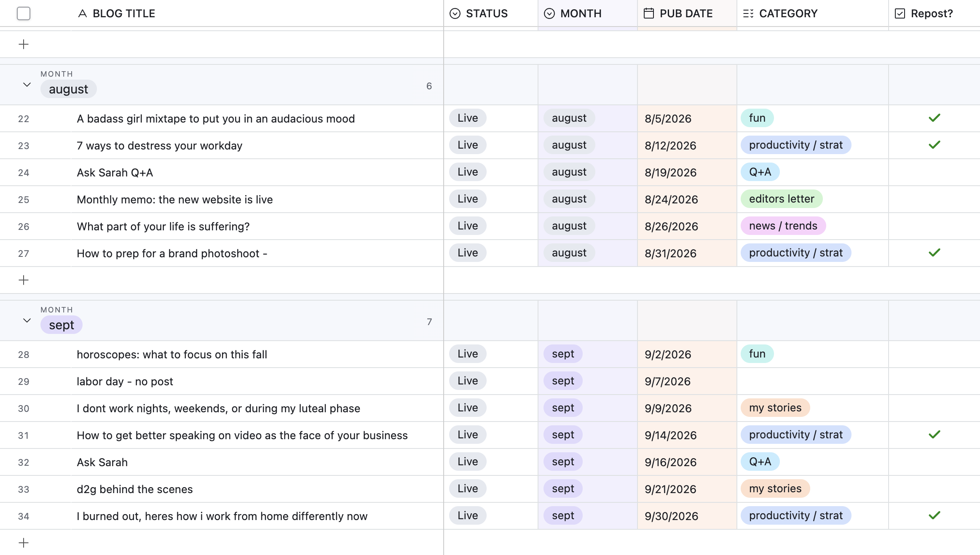Click the Q+A tag in the Ask Sarah Q+A row
The image size is (980, 555).
(x=760, y=172)
